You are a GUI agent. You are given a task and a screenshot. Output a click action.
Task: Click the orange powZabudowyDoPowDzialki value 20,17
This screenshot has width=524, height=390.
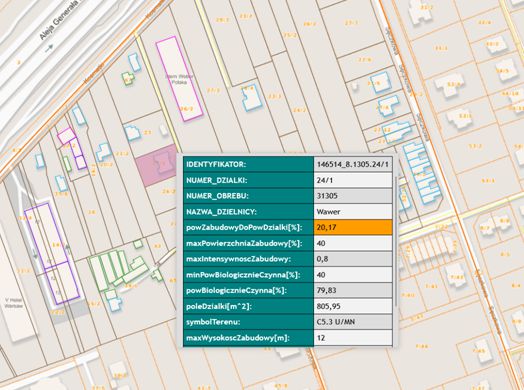pos(353,227)
